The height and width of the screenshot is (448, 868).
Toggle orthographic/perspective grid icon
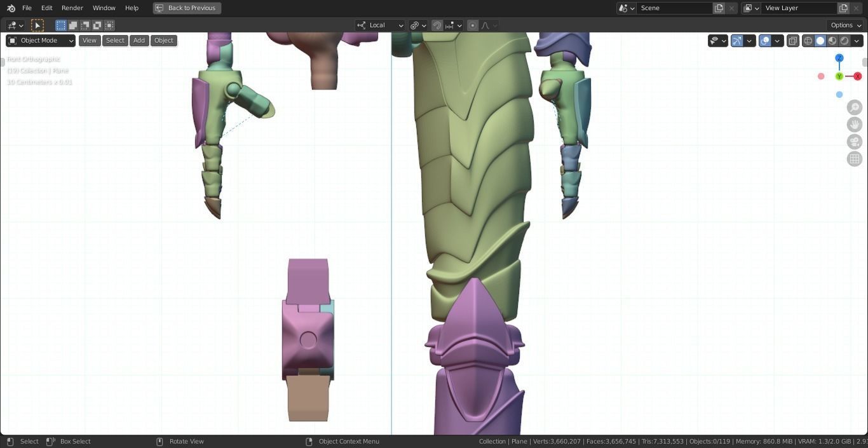[855, 159]
